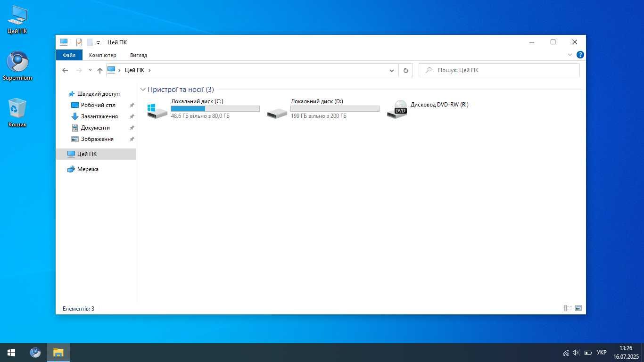Viewport: 644px width, 362px height.
Task: Select Завантаження in navigation pane
Action: (99, 116)
